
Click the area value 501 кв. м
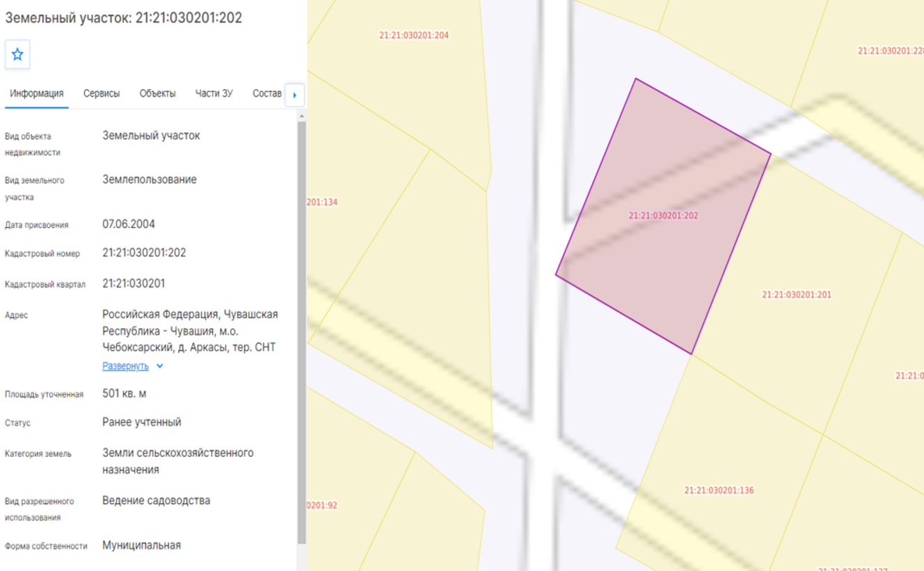125,394
